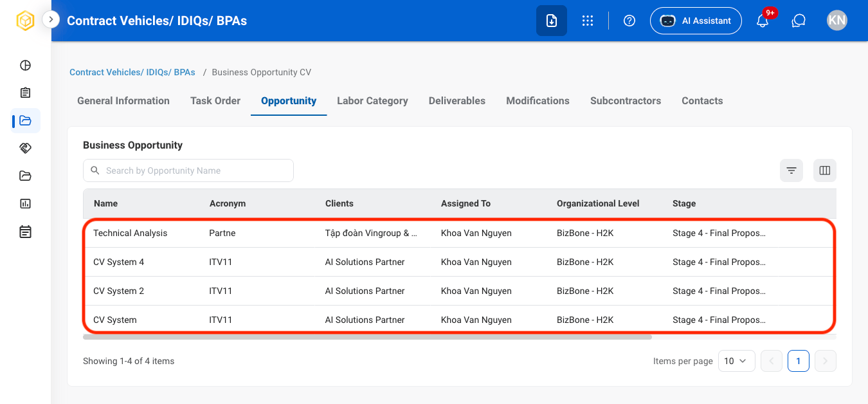Expand the sidebar with the arrow button

(x=51, y=20)
